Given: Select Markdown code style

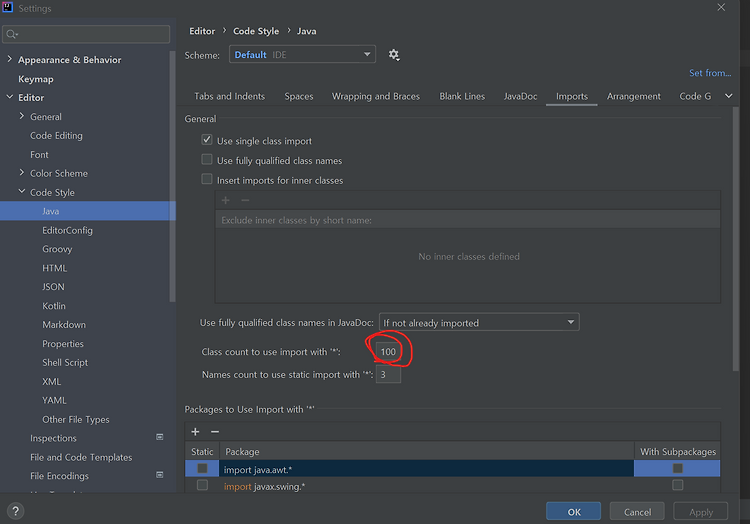Looking at the screenshot, I should tap(64, 325).
